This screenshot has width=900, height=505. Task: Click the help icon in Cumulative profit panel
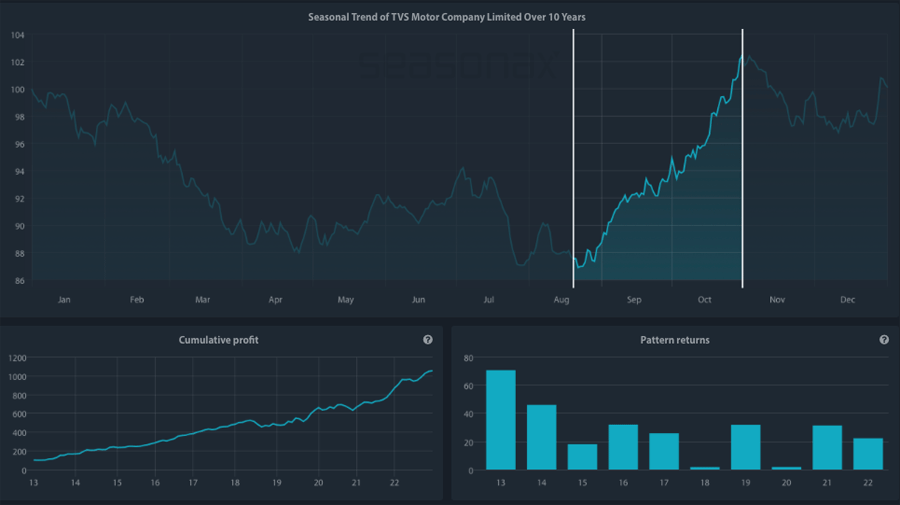(x=428, y=340)
